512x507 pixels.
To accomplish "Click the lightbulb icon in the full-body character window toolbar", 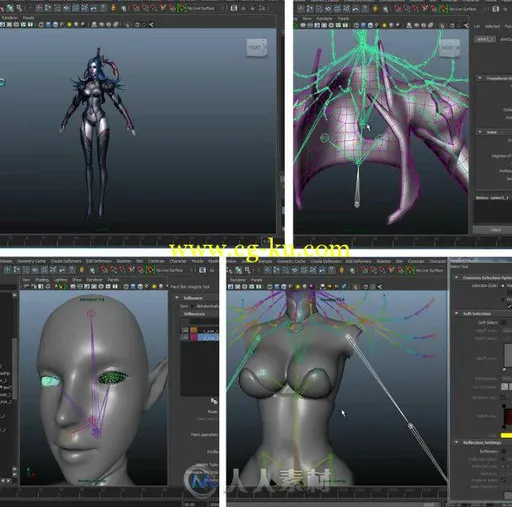I will pos(113,7).
